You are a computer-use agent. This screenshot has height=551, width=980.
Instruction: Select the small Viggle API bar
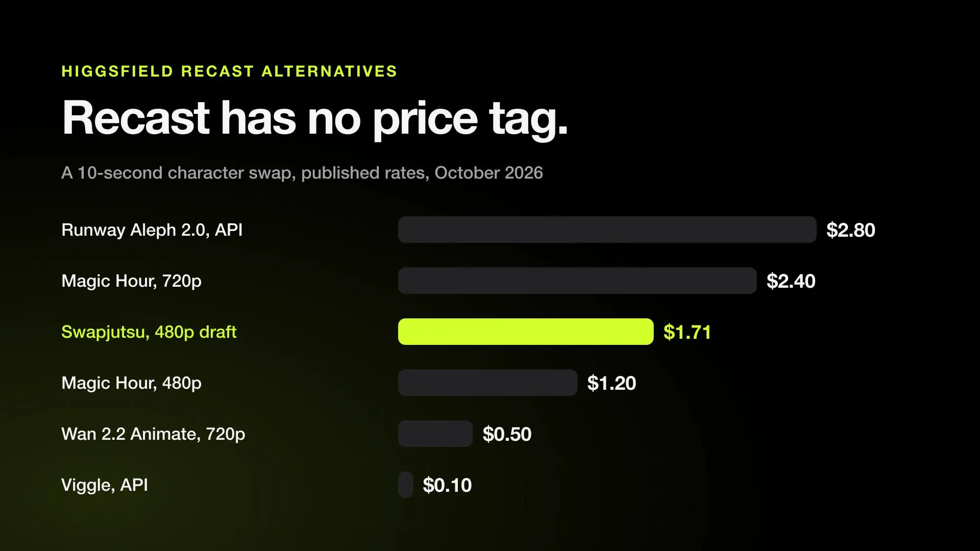click(x=405, y=485)
